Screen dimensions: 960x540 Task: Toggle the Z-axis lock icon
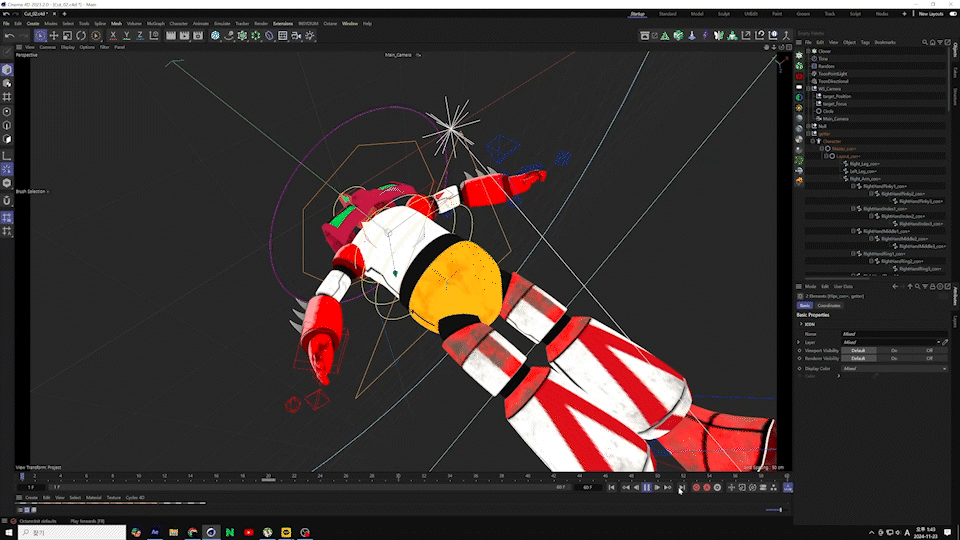[x=140, y=36]
